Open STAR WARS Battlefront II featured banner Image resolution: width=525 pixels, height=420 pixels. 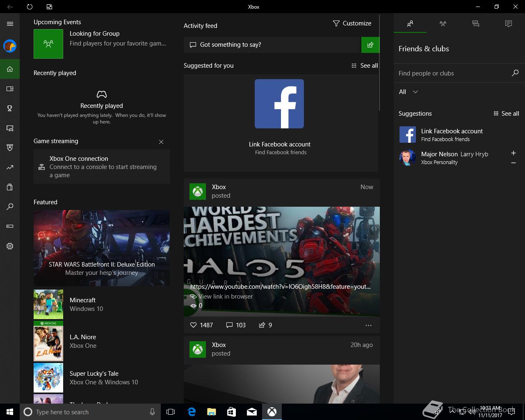tap(102, 248)
